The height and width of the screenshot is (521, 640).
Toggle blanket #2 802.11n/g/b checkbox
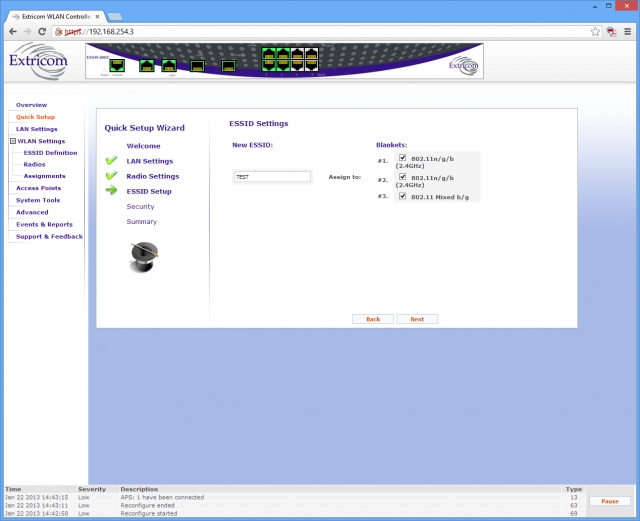(402, 176)
